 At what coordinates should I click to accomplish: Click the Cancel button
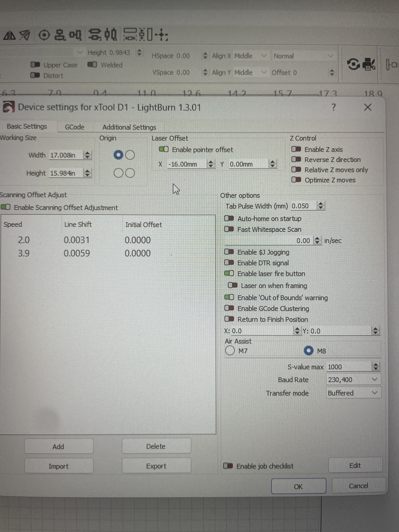point(358,486)
